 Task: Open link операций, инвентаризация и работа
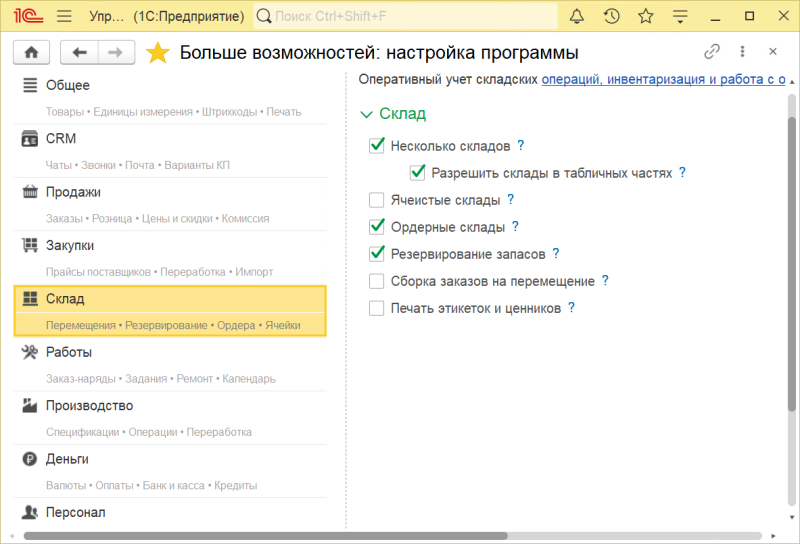pyautogui.click(x=663, y=80)
